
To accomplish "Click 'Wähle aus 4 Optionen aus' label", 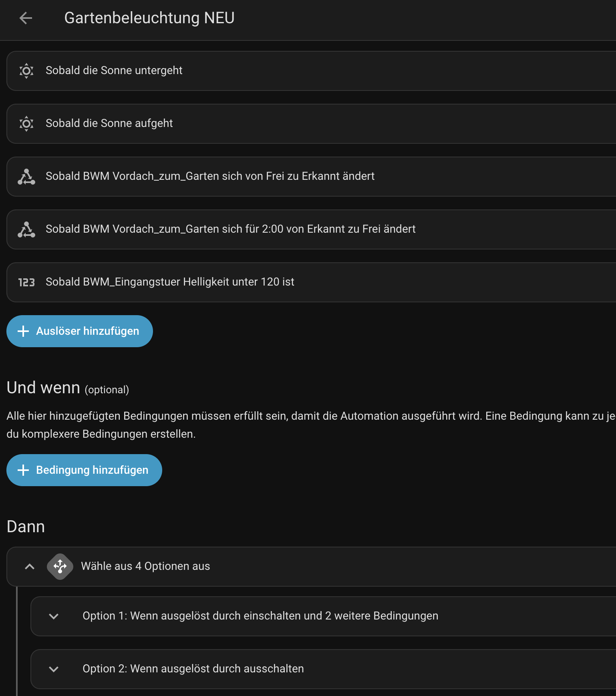I will [x=145, y=566].
